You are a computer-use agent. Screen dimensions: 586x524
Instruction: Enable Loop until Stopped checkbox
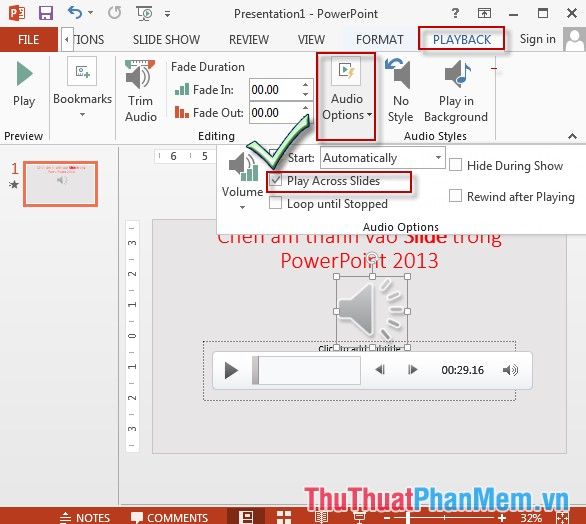pos(275,203)
